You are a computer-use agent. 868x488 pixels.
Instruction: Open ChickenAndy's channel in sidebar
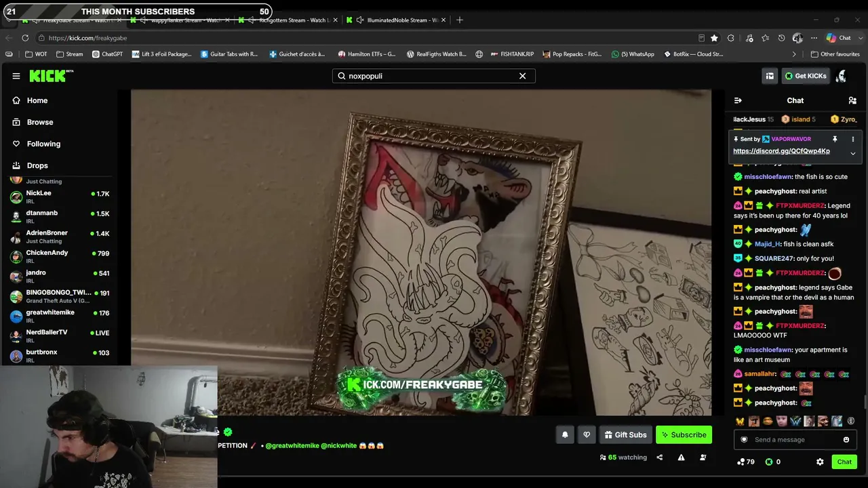click(60, 256)
